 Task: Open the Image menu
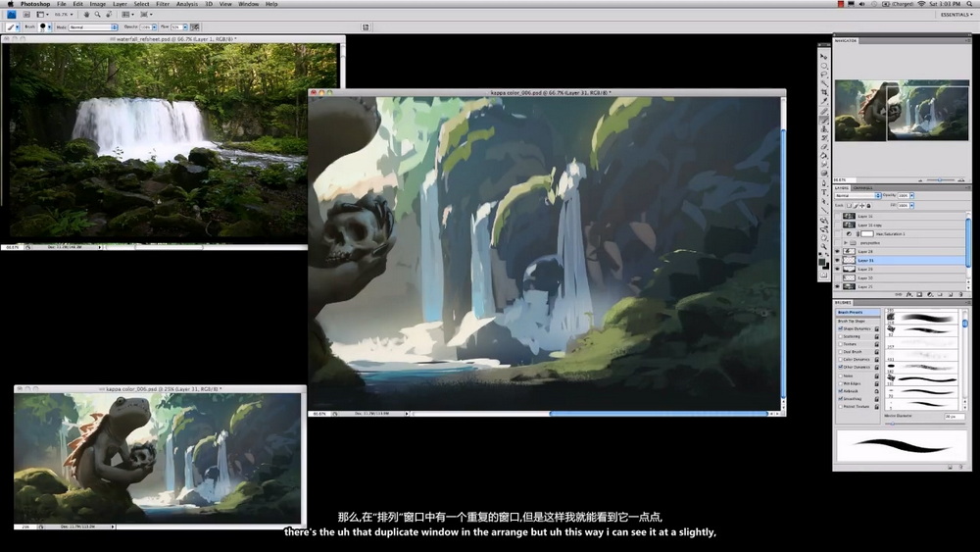97,4
